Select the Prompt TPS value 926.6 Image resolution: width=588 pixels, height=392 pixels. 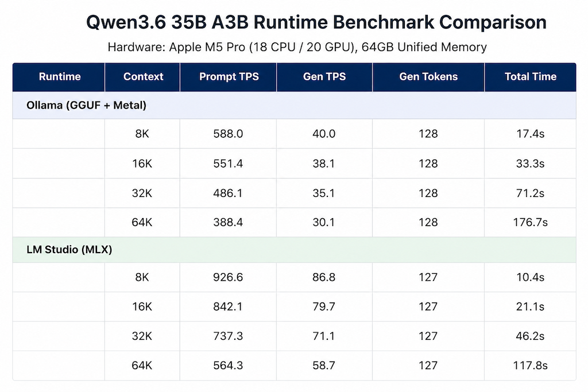pyautogui.click(x=228, y=277)
